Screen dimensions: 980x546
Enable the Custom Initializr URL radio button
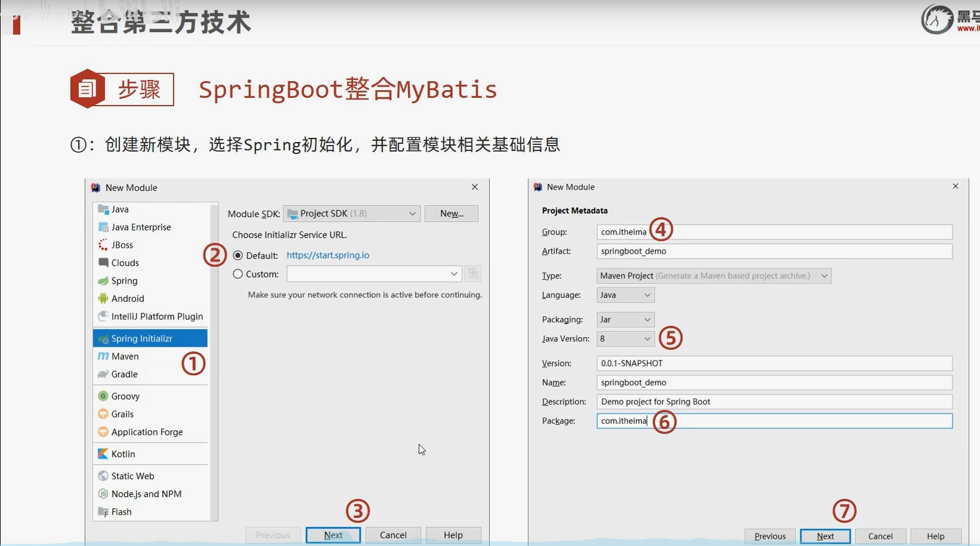(x=238, y=274)
